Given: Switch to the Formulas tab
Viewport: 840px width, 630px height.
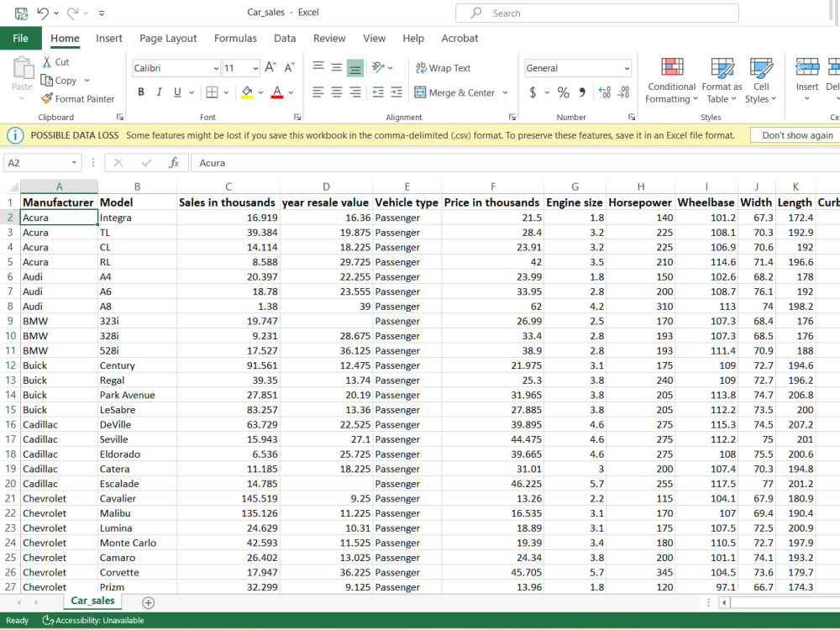Looking at the screenshot, I should pyautogui.click(x=235, y=38).
